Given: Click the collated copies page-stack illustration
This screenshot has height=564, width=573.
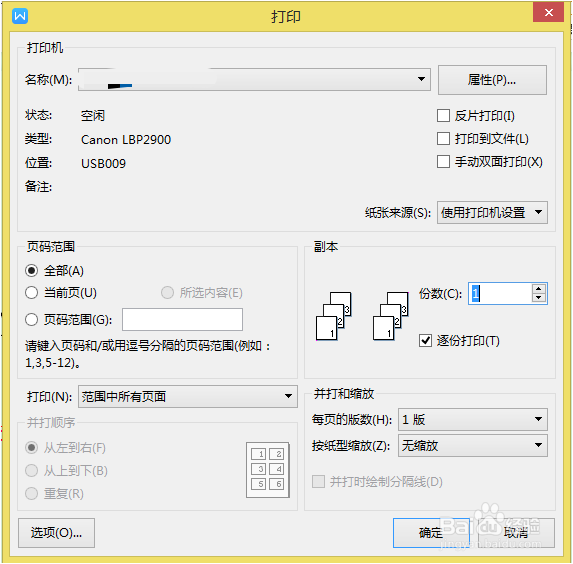Looking at the screenshot, I should (x=333, y=316).
